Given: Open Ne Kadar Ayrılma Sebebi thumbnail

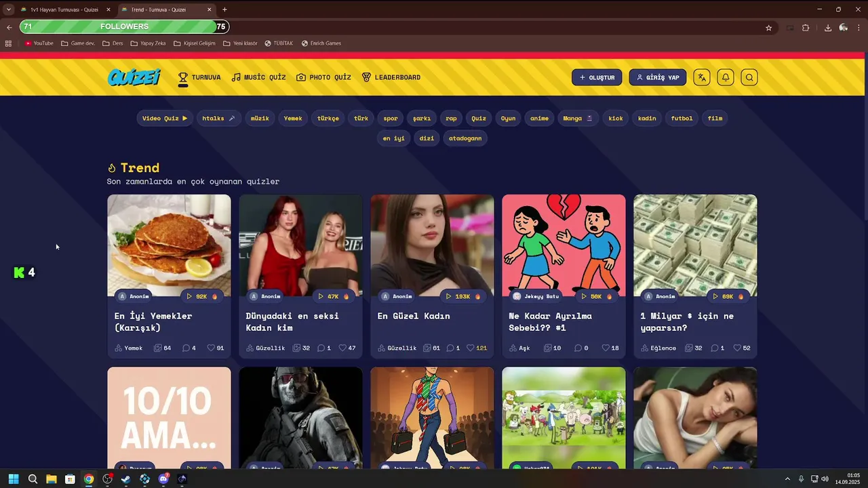Looking at the screenshot, I should pos(564,245).
